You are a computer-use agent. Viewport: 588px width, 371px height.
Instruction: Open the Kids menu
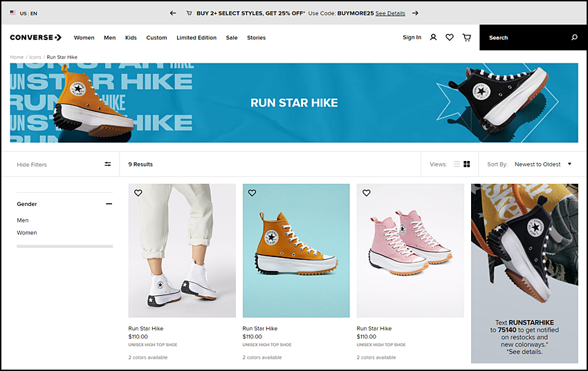[131, 38]
